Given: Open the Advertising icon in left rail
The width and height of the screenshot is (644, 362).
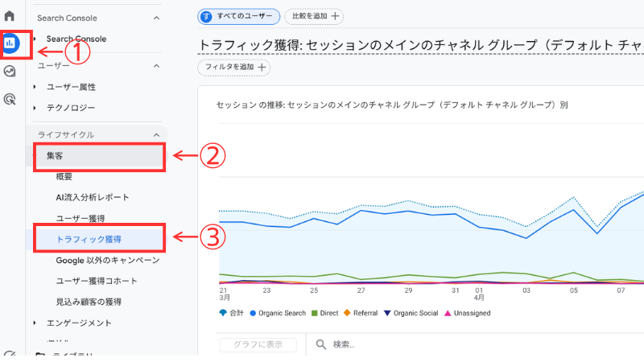Looking at the screenshot, I should point(10,99).
